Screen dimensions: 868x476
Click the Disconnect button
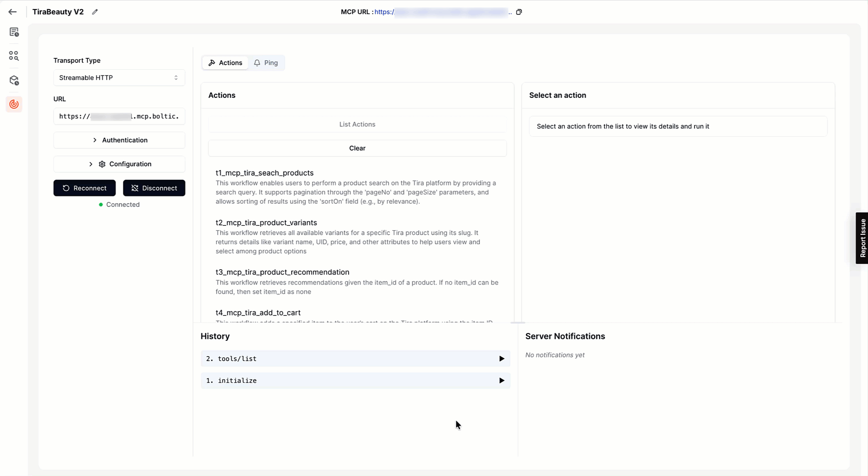(154, 188)
